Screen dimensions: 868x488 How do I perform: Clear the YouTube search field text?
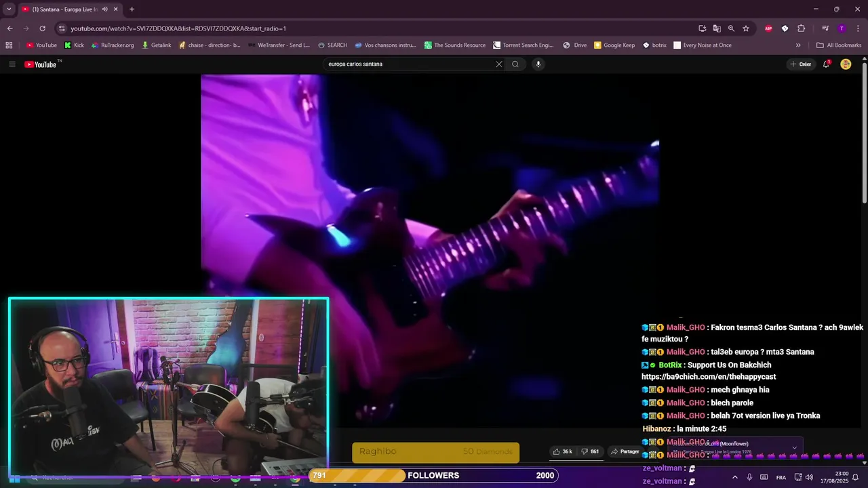499,64
